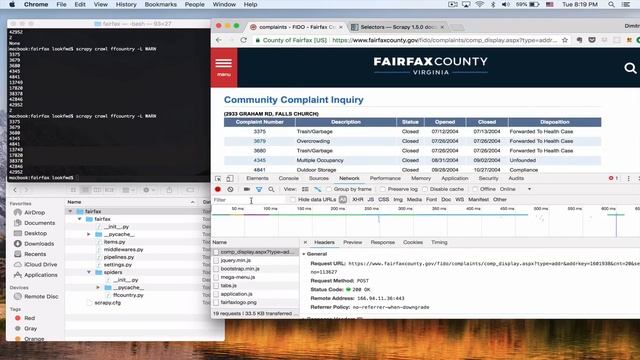This screenshot has height=360, width=640.
Task: Toggle capture screenshots camera icon
Action: tap(247, 189)
